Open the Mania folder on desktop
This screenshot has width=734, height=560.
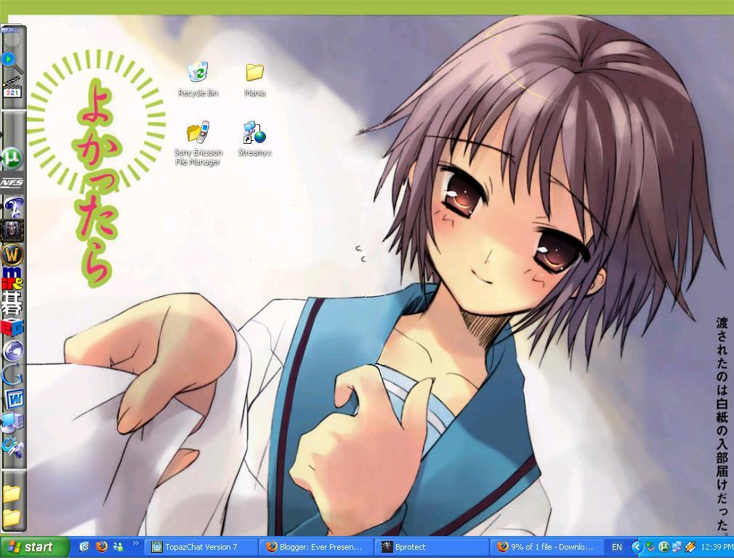click(x=254, y=79)
